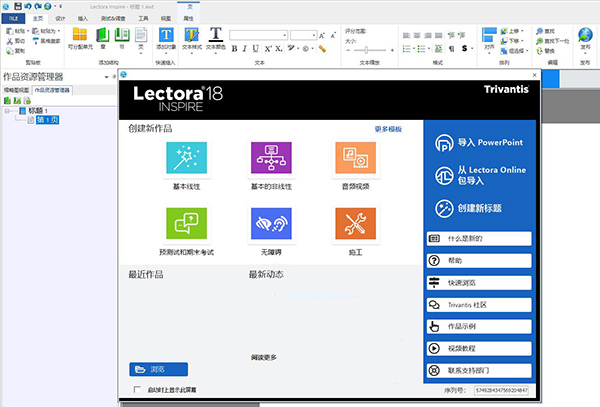Image resolution: width=600 pixels, height=407 pixels.
Task: Select 第 1 页 in the title explorer tree
Action: (47, 120)
